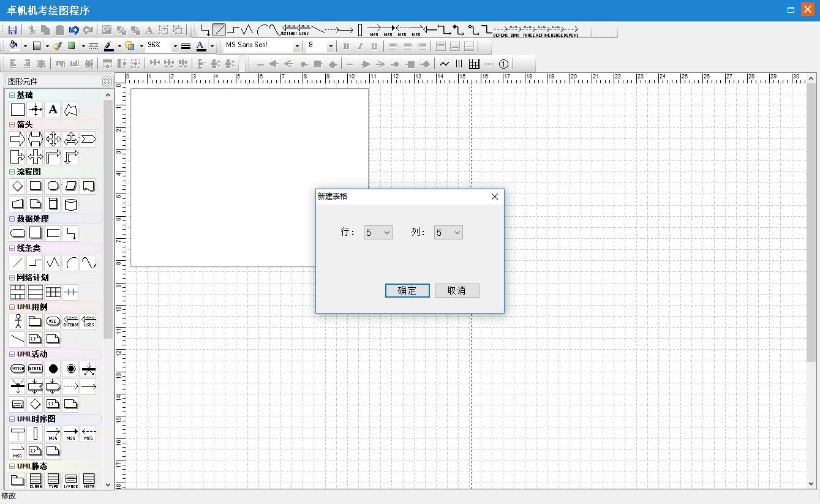820x504 pixels.
Task: Collapse the 箭头 section
Action: [x=12, y=124]
